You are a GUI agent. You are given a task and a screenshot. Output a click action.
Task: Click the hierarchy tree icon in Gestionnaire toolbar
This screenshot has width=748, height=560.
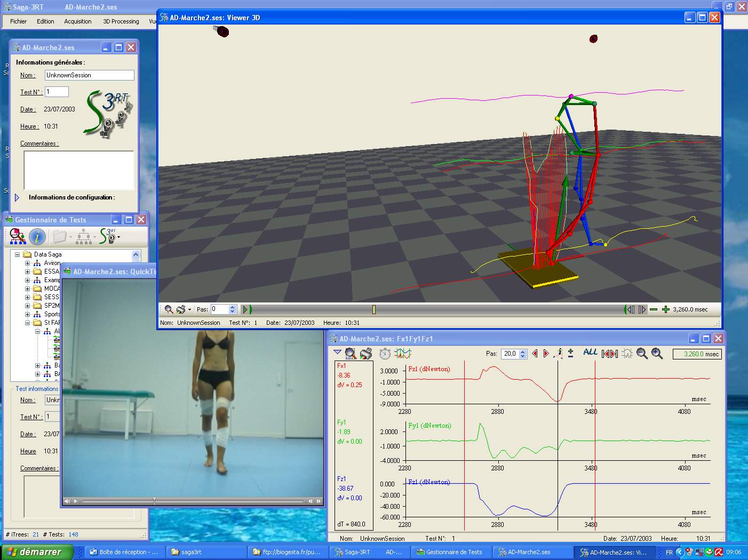(x=84, y=236)
